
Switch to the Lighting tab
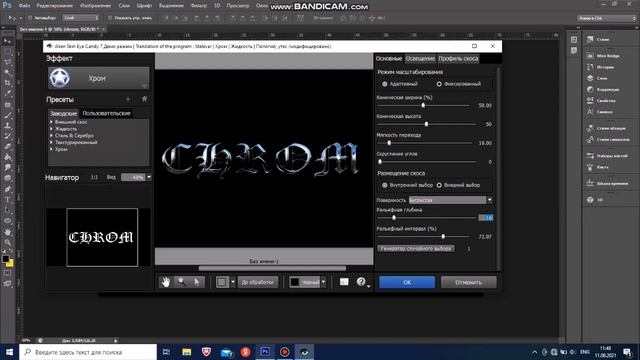tap(420, 58)
